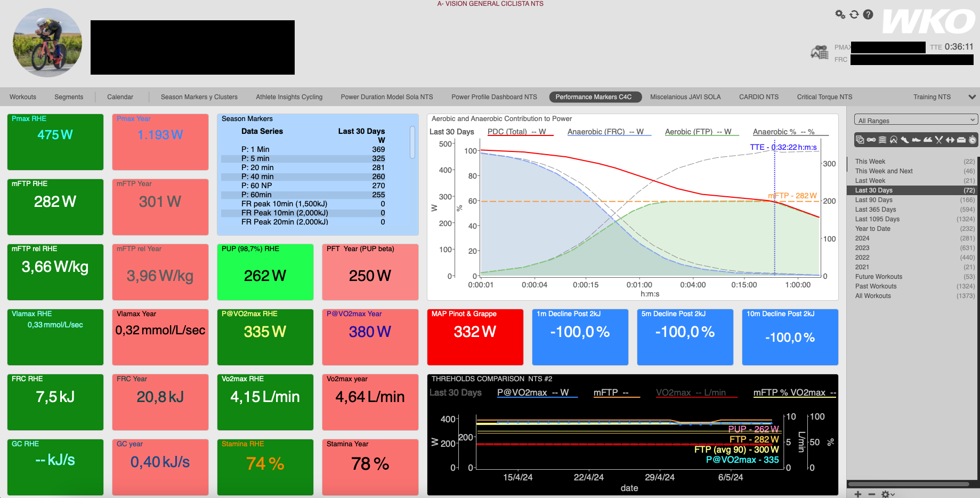Click the circular route range filter icon
Screen dimensions: 980x498
point(894,140)
